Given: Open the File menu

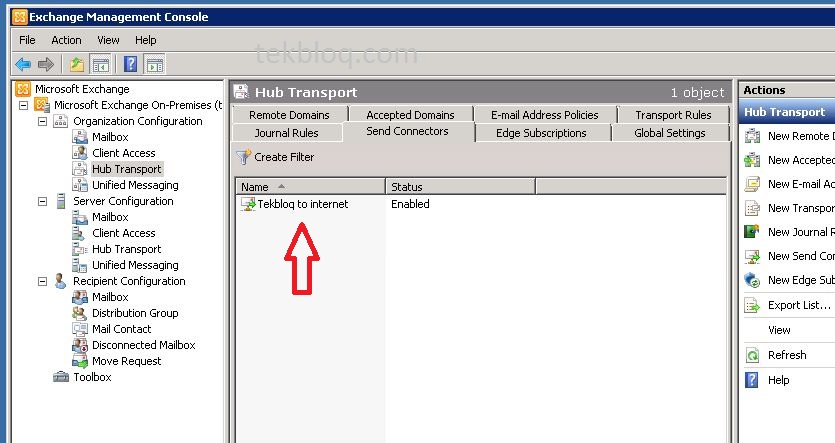Looking at the screenshot, I should click(27, 40).
